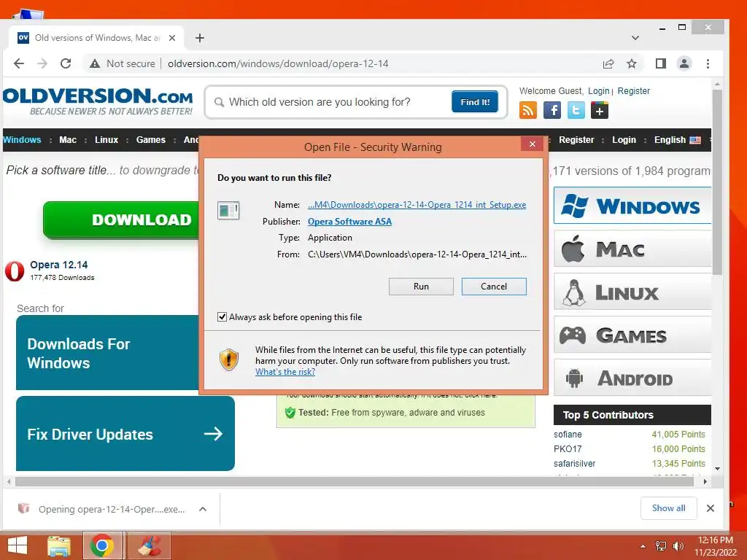Click the scroll down arrow of page

click(x=717, y=469)
